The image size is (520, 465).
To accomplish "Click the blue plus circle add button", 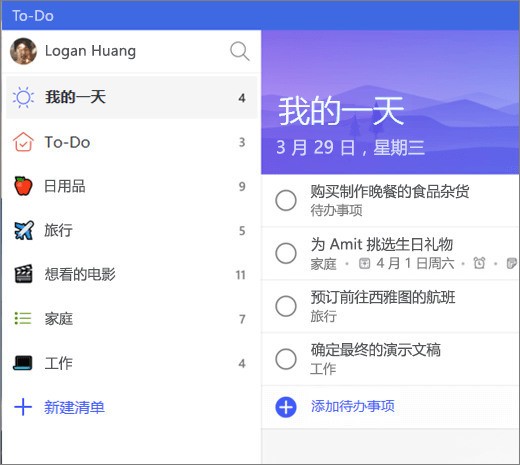I will point(286,407).
